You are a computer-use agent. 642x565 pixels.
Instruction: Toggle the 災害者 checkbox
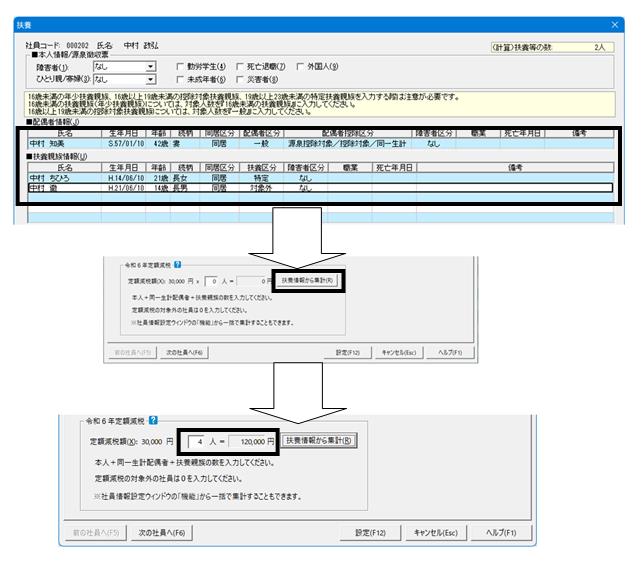click(240, 79)
